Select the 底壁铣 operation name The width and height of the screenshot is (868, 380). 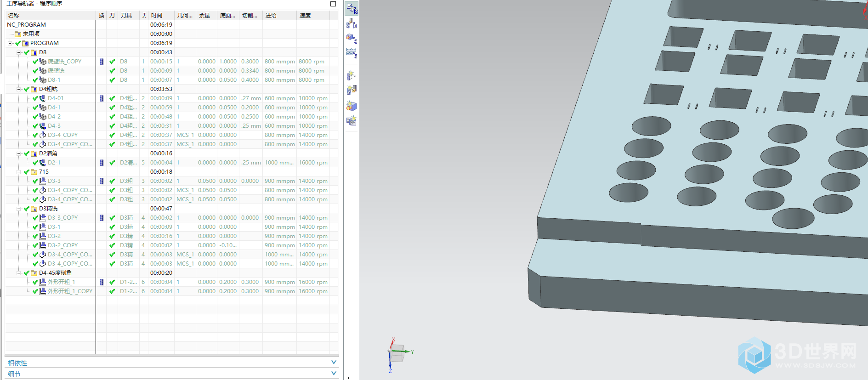click(x=56, y=71)
